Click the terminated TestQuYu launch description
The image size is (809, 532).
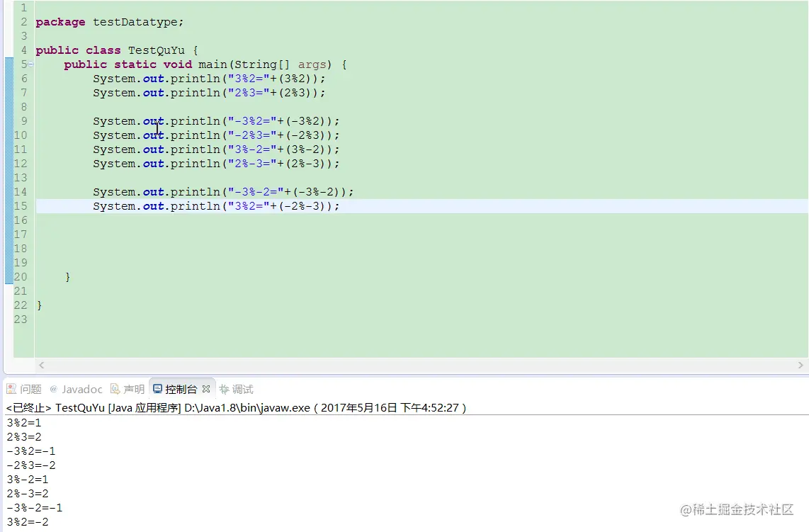(x=237, y=407)
